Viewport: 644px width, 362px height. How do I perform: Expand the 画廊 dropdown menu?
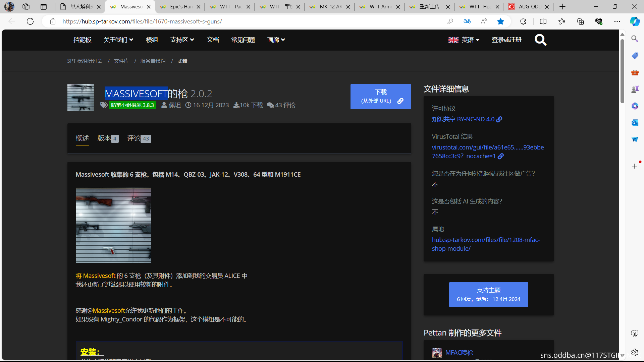tap(276, 40)
